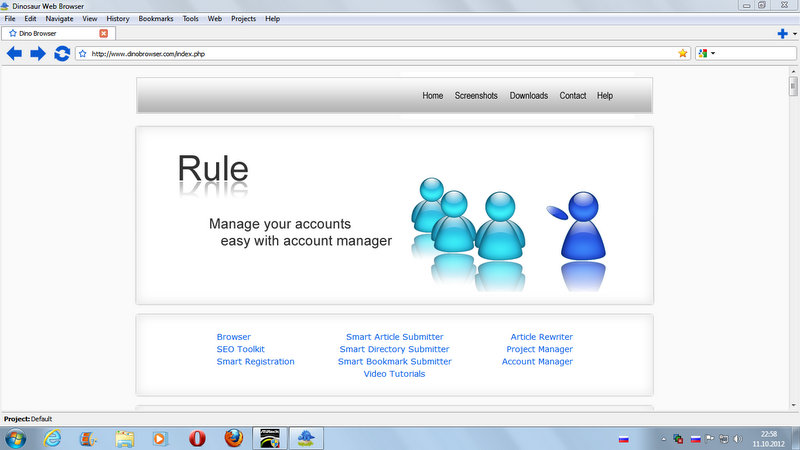Open Smart Article Submitter link
The image size is (800, 450).
[x=394, y=337]
